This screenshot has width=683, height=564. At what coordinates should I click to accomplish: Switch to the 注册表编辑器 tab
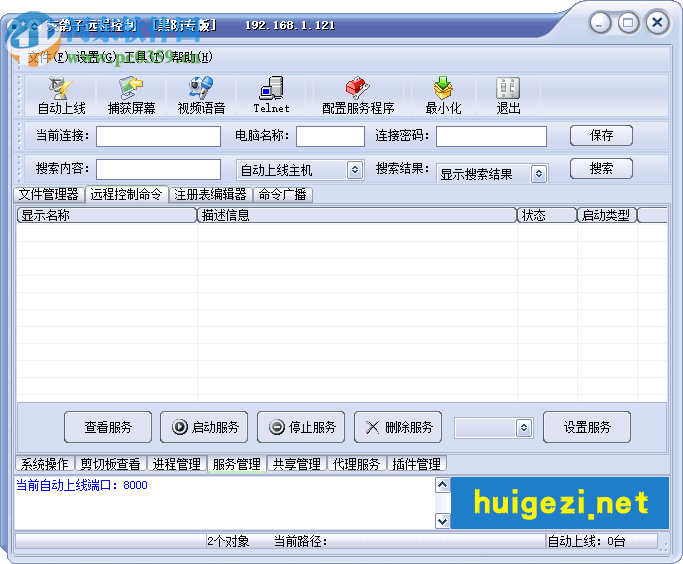click(x=210, y=194)
